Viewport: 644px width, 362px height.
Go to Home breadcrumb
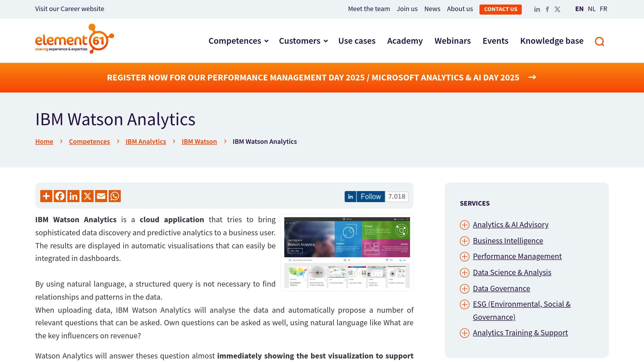point(44,142)
